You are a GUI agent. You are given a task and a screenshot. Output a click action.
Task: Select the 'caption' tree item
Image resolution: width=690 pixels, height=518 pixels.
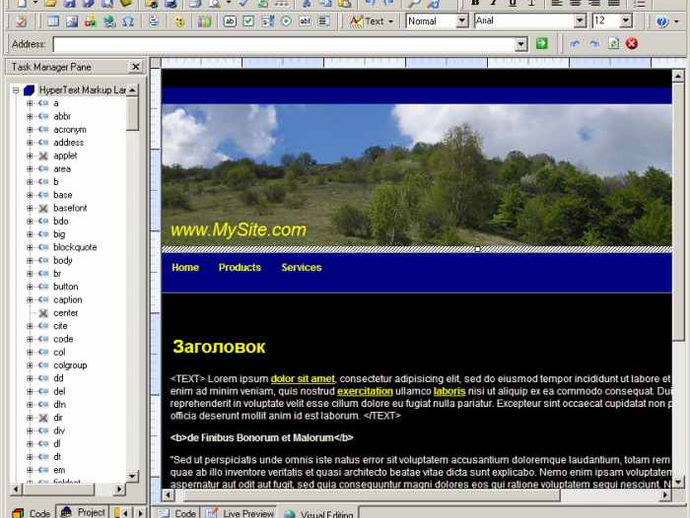pos(68,300)
